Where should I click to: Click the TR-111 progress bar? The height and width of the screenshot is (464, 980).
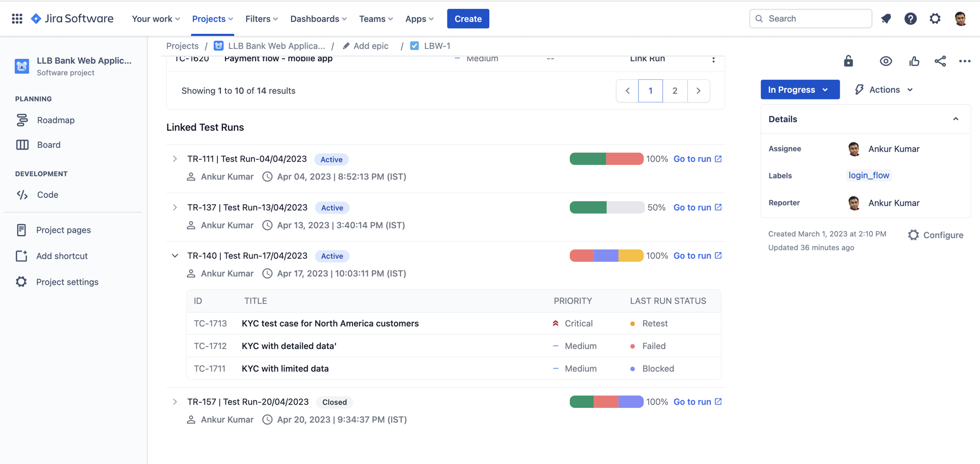tap(606, 159)
